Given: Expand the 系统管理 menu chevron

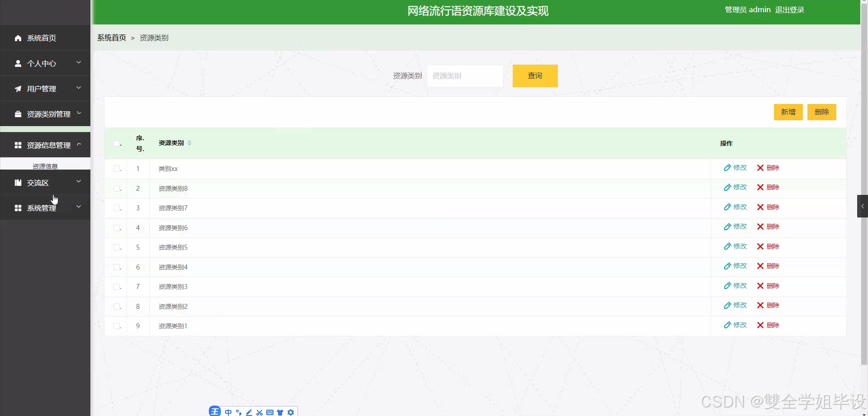Looking at the screenshot, I should pyautogui.click(x=79, y=207).
